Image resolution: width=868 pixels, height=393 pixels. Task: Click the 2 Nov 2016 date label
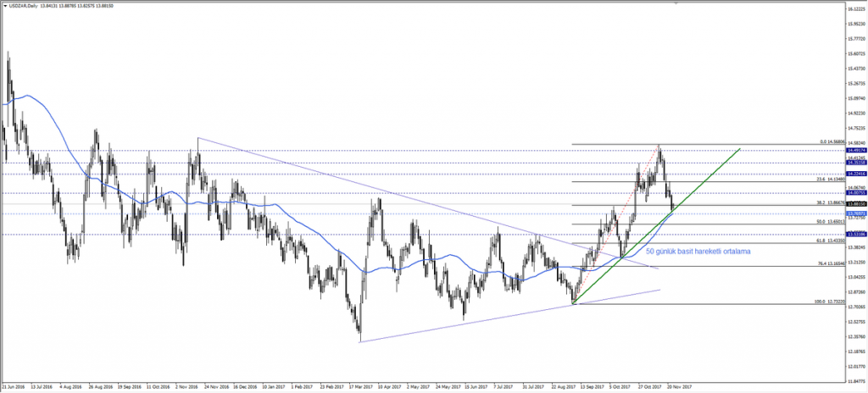187,387
